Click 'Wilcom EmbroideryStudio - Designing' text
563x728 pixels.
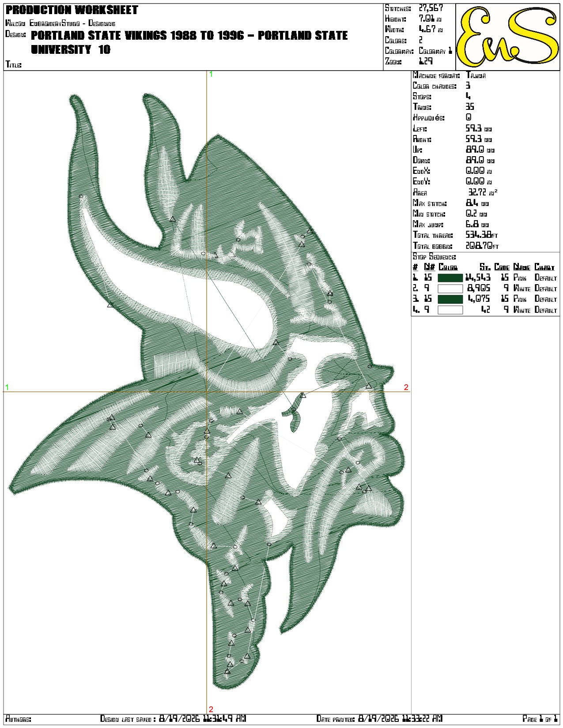point(60,23)
